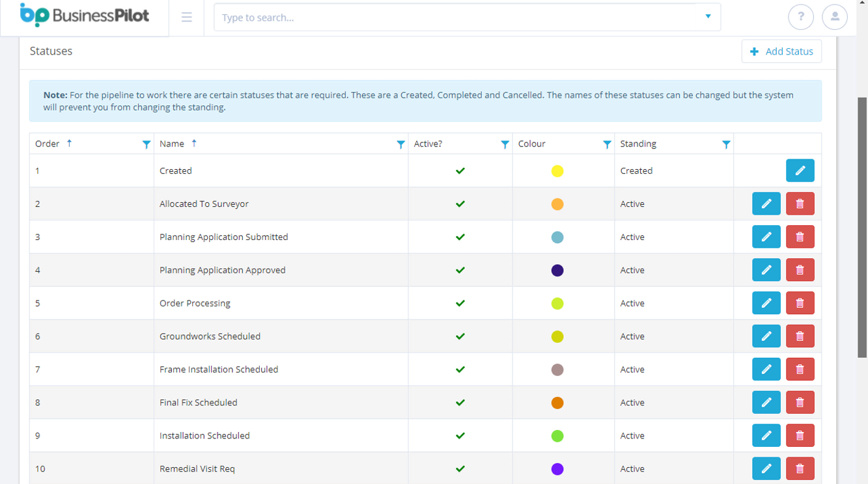Screen dimensions: 868x484
Task: Edit the Planning Application Submitted status
Action: click(766, 237)
